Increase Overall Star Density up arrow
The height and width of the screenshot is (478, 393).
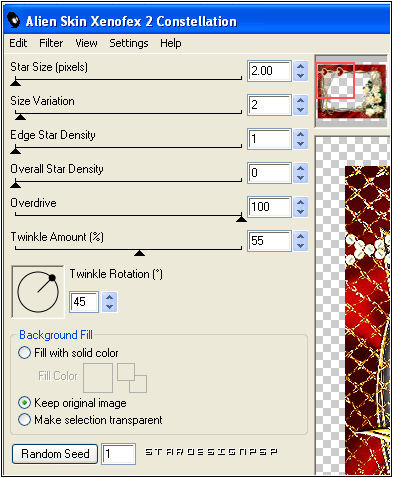pos(300,168)
